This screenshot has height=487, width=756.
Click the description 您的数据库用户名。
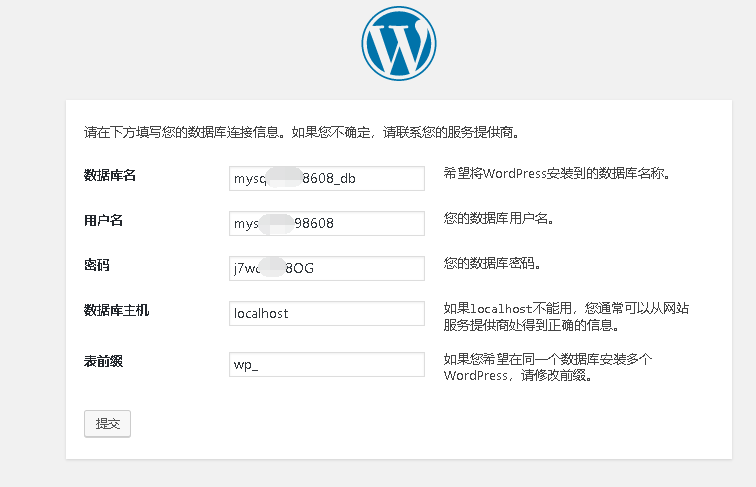[x=499, y=218]
